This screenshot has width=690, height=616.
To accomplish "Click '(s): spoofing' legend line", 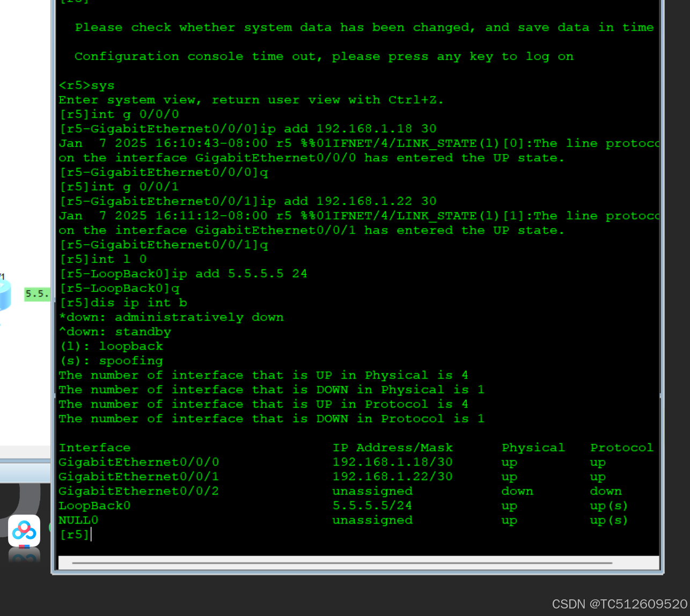I will click(x=111, y=361).
